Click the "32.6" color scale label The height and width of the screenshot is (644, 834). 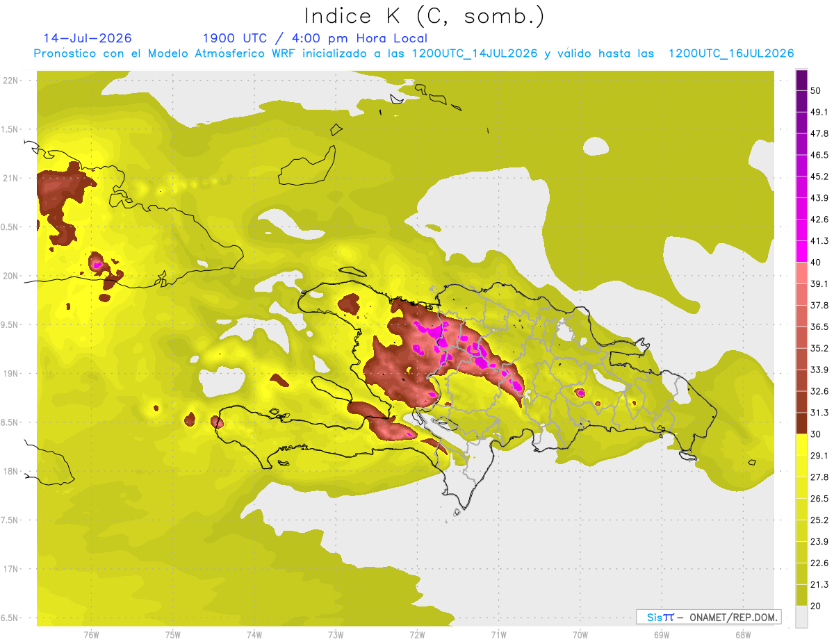(x=819, y=391)
